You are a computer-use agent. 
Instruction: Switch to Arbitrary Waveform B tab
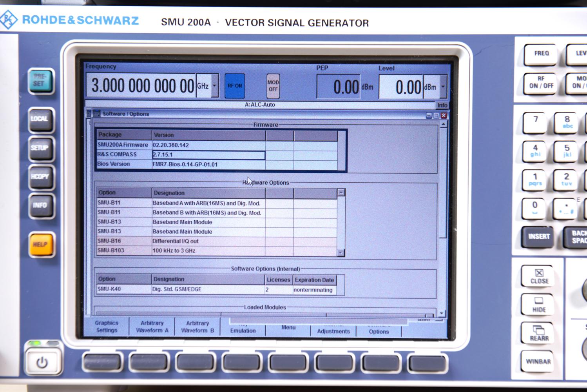(197, 327)
